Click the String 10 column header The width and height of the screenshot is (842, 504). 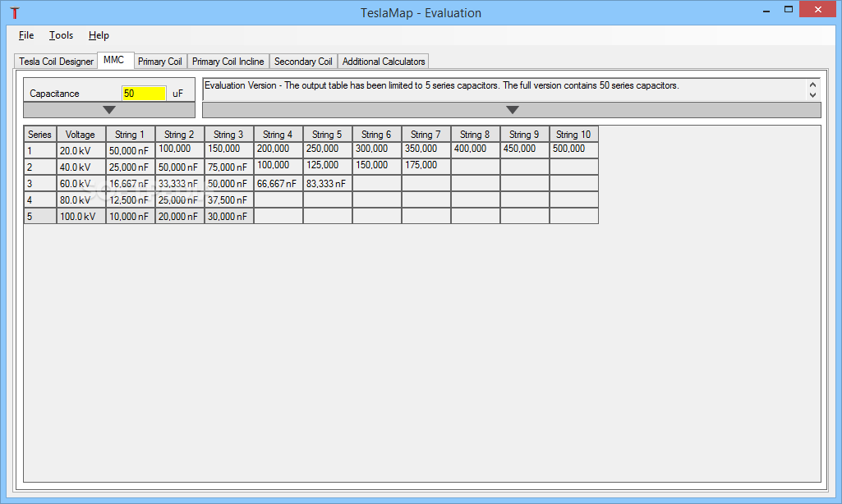pyautogui.click(x=573, y=134)
